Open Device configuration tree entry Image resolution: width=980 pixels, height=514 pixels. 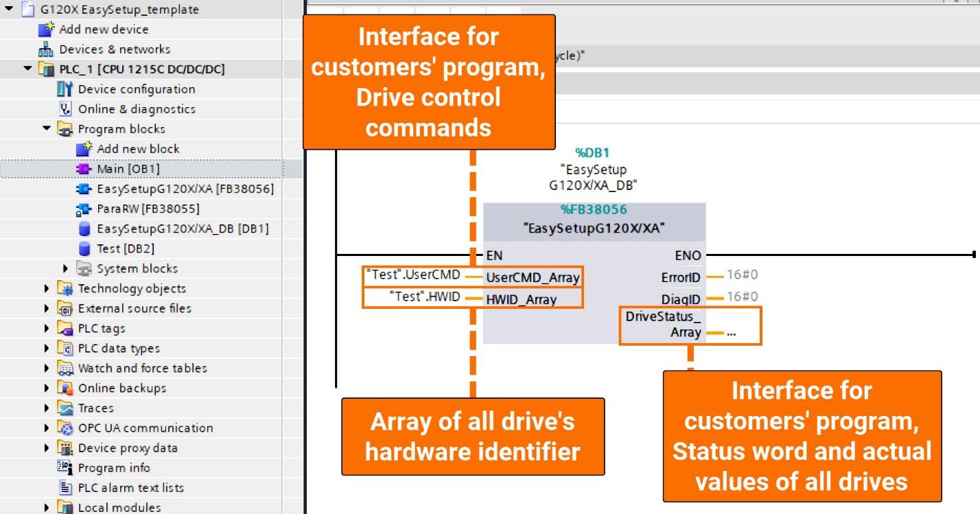click(x=137, y=89)
